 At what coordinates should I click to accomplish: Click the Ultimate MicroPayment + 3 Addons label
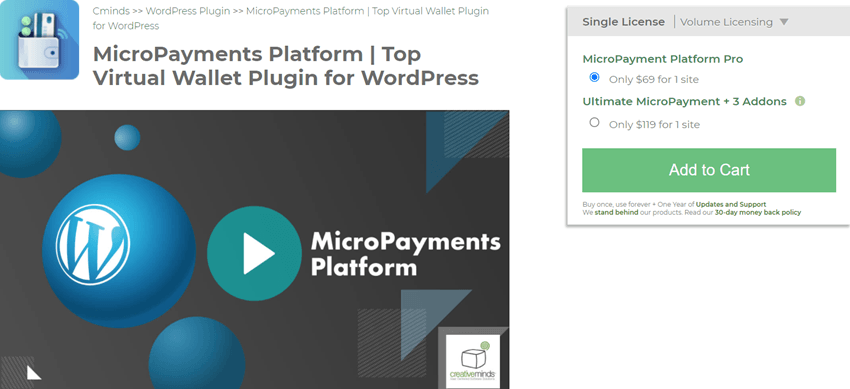[x=684, y=101]
